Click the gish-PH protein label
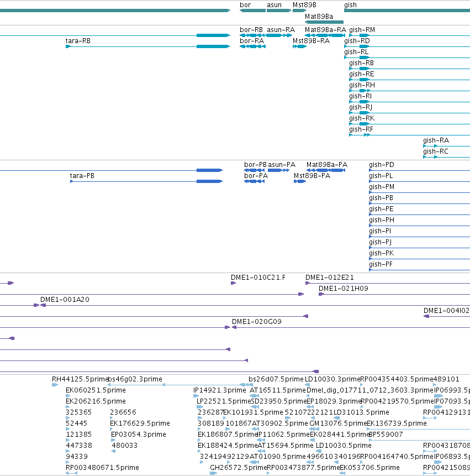Viewport: 470px width, 476px height. 382,220
